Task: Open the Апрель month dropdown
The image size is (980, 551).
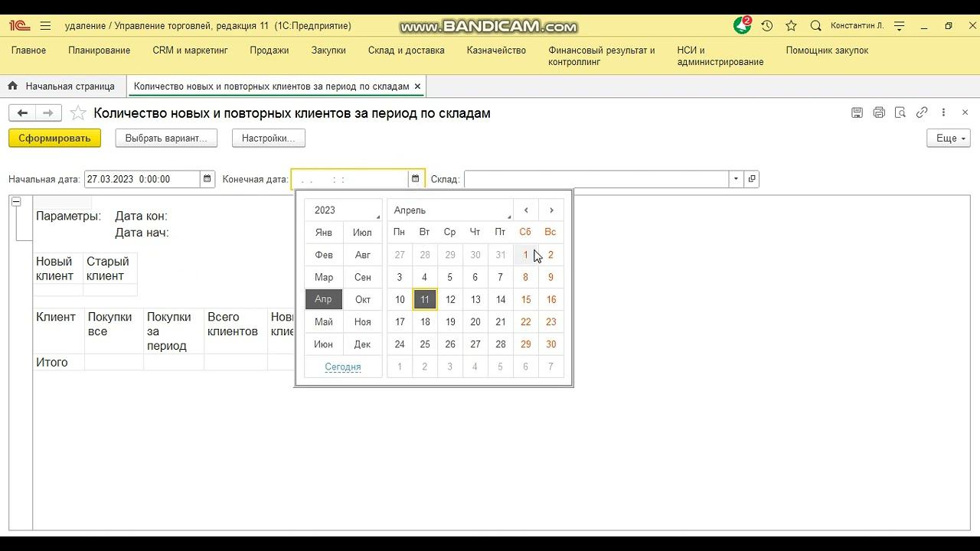Action: [449, 210]
